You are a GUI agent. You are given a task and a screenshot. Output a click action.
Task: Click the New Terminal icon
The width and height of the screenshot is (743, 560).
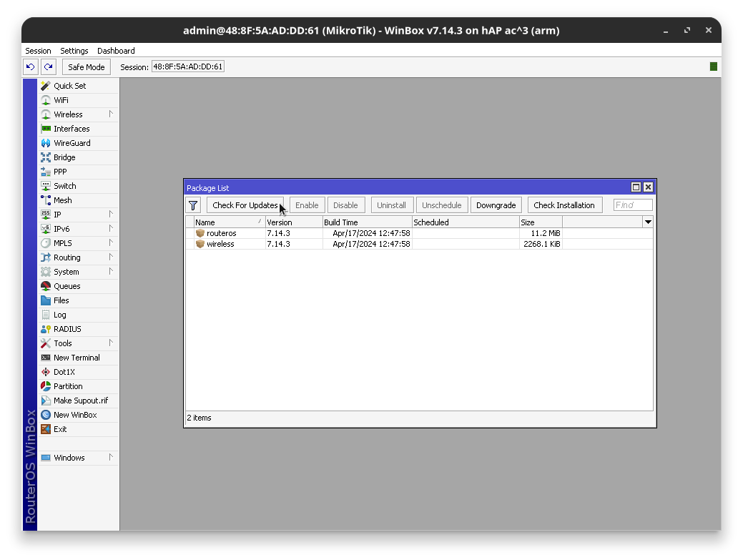tap(46, 358)
